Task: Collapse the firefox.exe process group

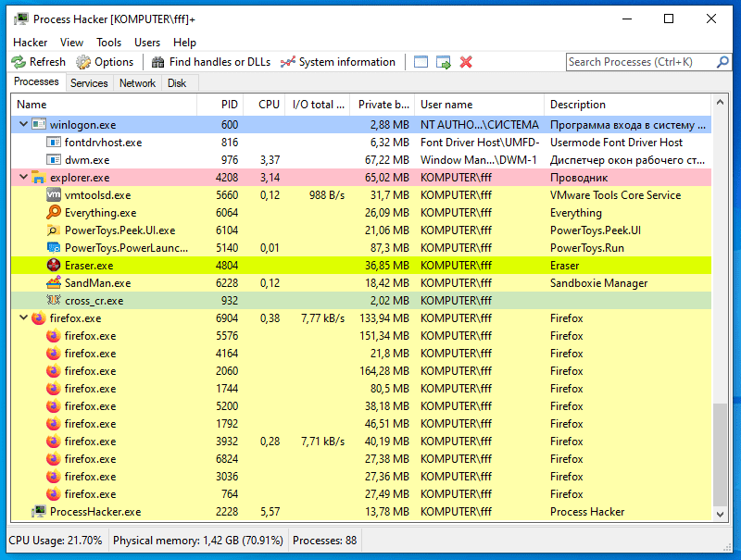Action: coord(23,318)
